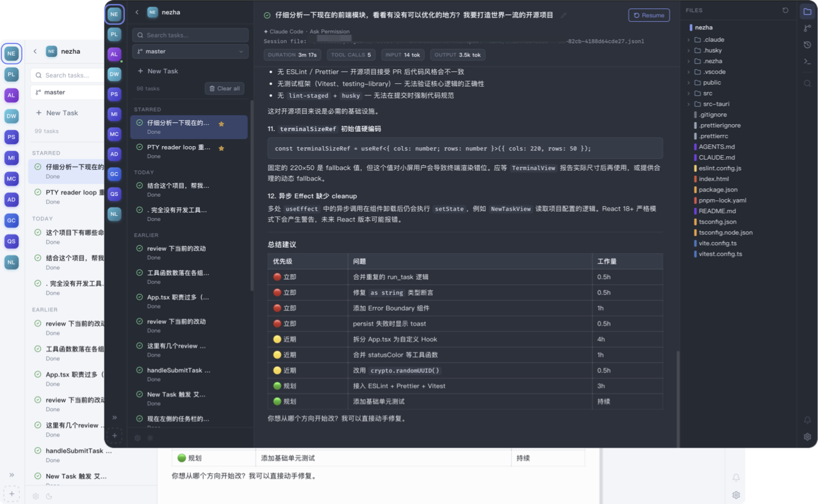Switch to the DW workspace tab

point(114,74)
